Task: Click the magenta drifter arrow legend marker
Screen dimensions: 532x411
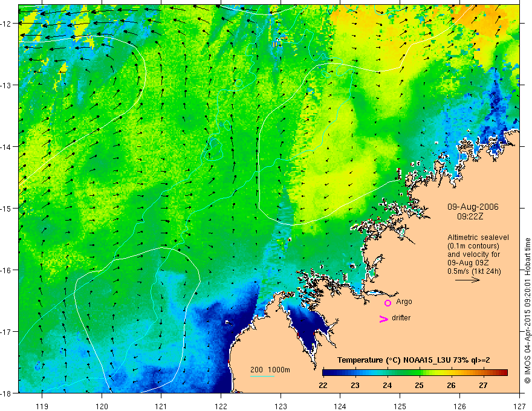Action: pyautogui.click(x=383, y=319)
